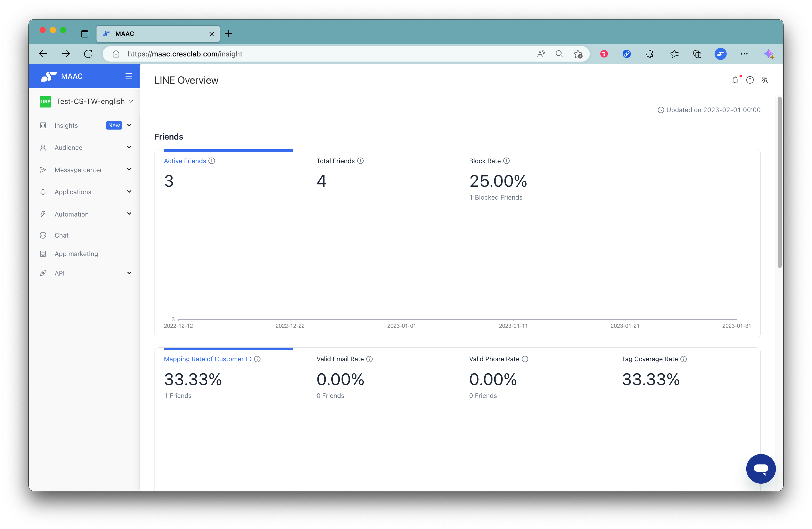Expand the Insights menu chevron
Image resolution: width=812 pixels, height=529 pixels.
click(129, 125)
